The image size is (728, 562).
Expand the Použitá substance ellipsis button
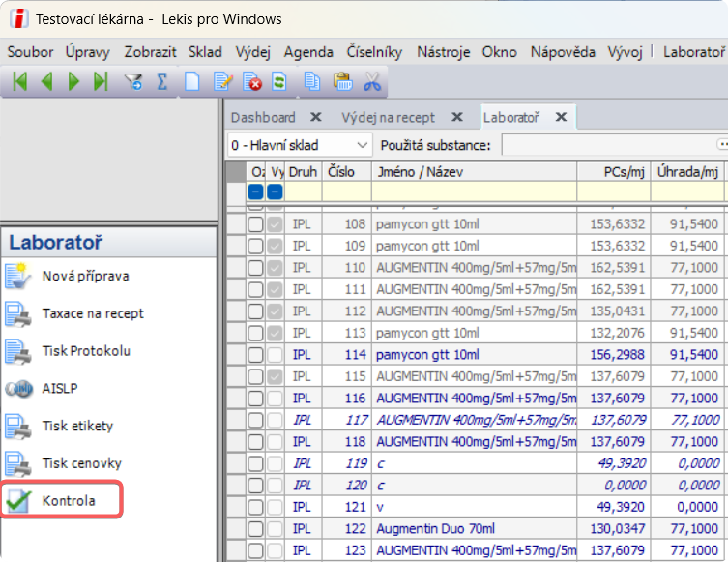click(x=721, y=145)
